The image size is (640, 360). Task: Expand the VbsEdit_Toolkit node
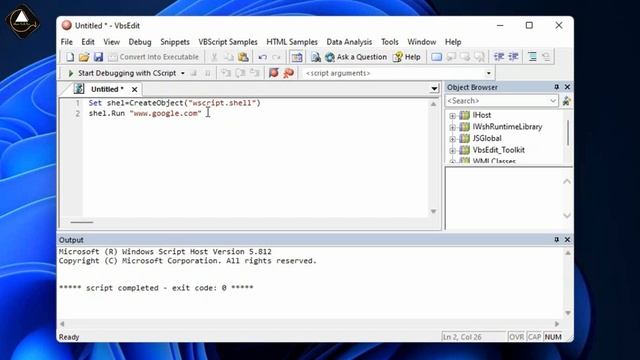[452, 151]
